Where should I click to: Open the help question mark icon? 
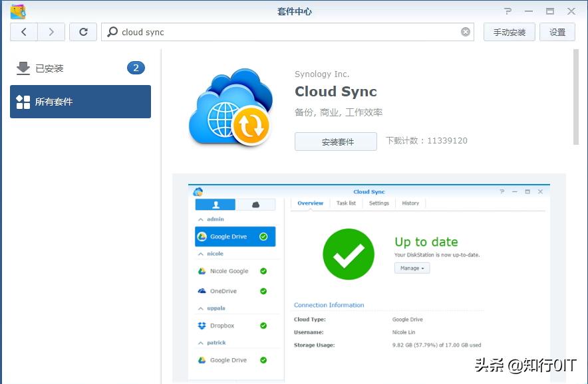coord(508,11)
